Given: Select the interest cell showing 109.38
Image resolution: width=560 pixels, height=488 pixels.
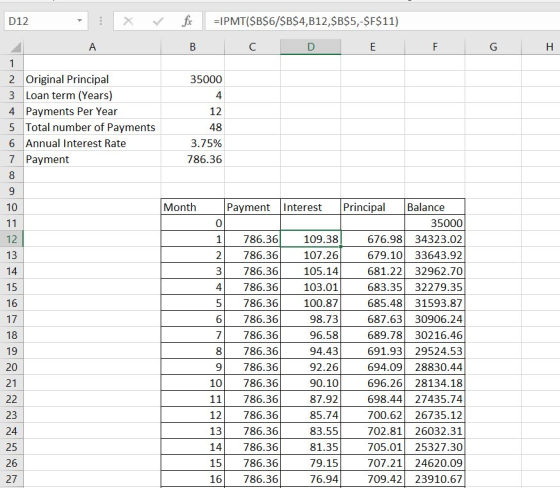Looking at the screenshot, I should pos(310,239).
